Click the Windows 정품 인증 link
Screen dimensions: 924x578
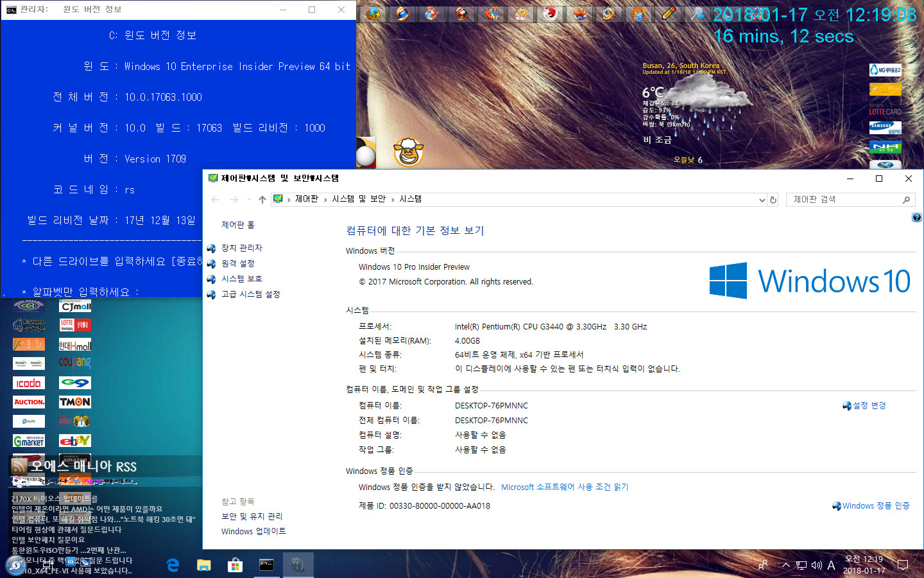click(876, 505)
